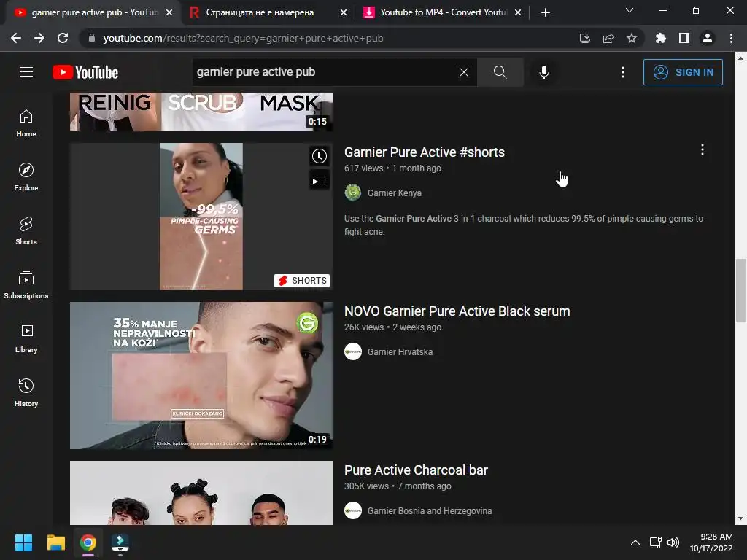This screenshot has height=560, width=747.
Task: Visit the Garnier Kenya channel name
Action: coord(395,192)
